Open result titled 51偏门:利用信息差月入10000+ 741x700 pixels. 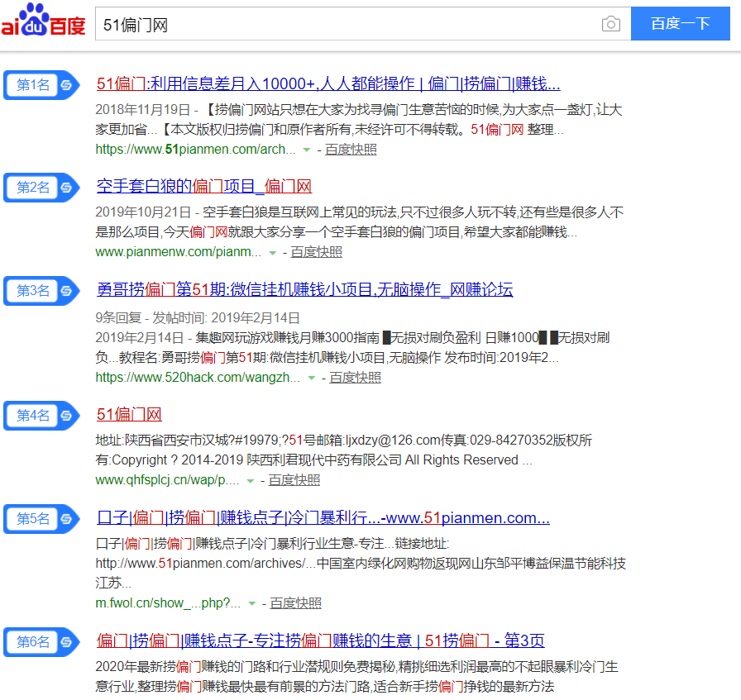tap(328, 84)
